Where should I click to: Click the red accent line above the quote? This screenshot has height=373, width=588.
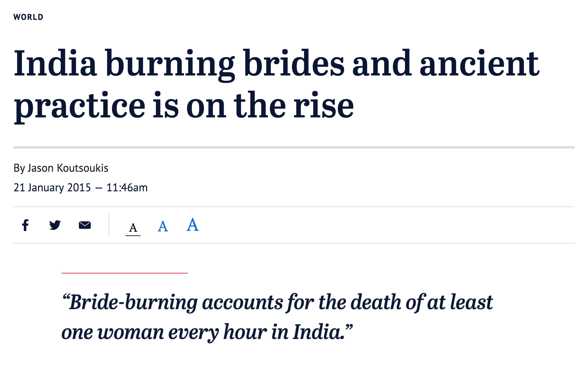(x=124, y=273)
